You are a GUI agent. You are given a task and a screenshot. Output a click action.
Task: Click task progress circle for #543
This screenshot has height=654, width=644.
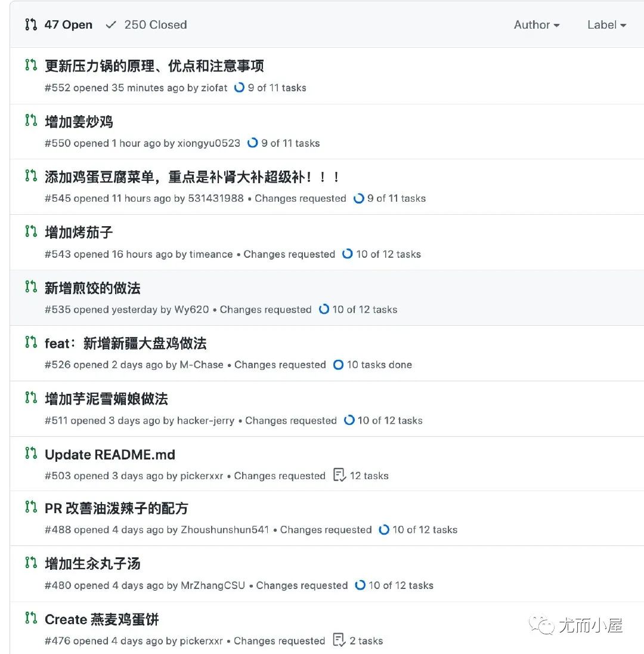pos(347,254)
